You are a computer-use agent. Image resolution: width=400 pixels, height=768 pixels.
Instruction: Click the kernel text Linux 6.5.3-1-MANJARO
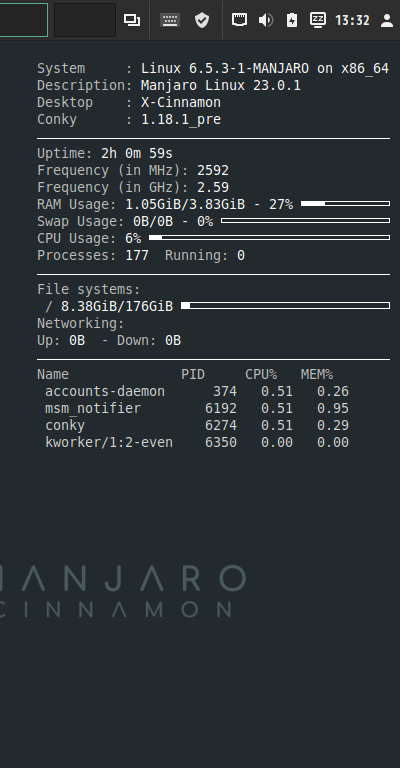pyautogui.click(x=225, y=69)
